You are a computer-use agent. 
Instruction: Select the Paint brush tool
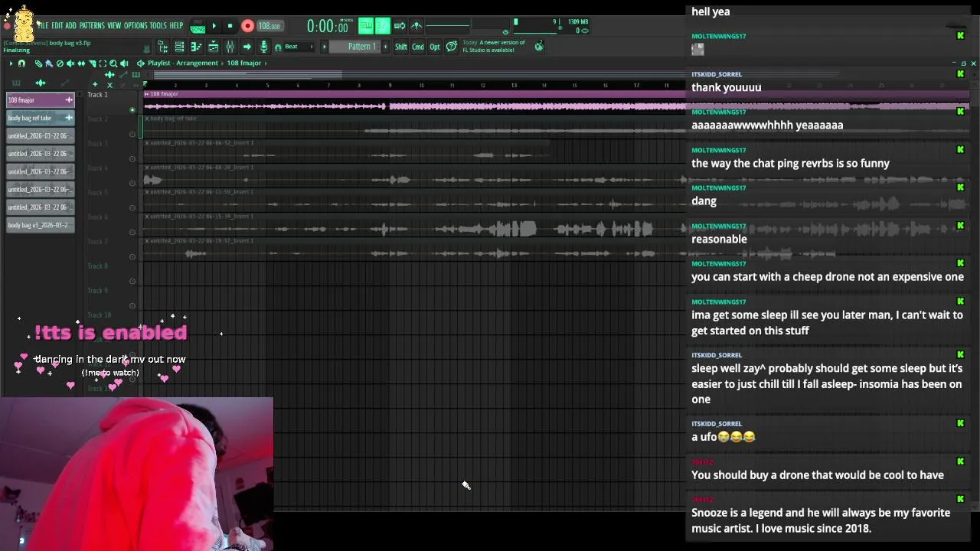(49, 64)
